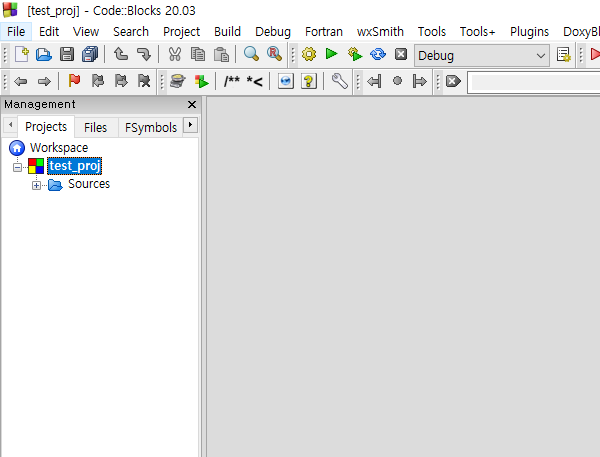Open the Debug menu
The height and width of the screenshot is (457, 600).
273,31
